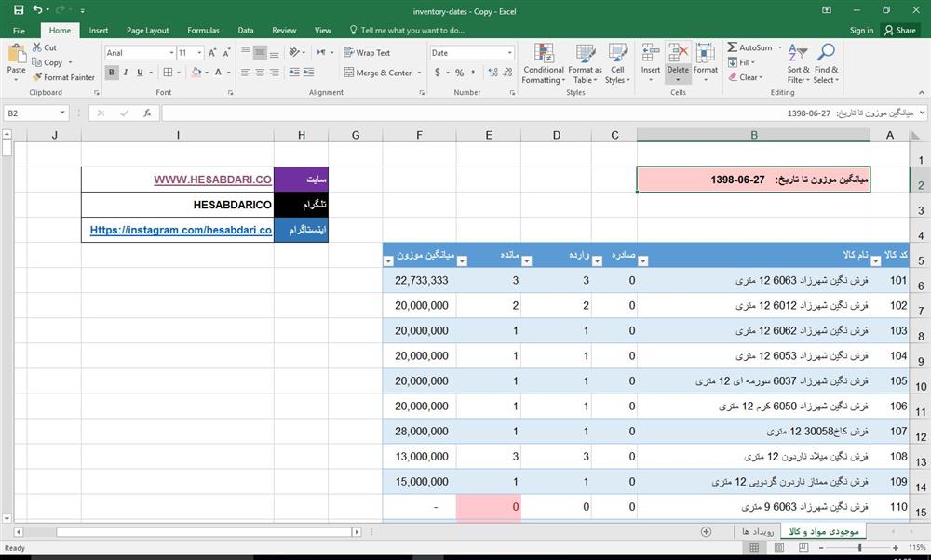Click Find & Select magnifier
This screenshot has width=931, height=560.
(x=826, y=63)
